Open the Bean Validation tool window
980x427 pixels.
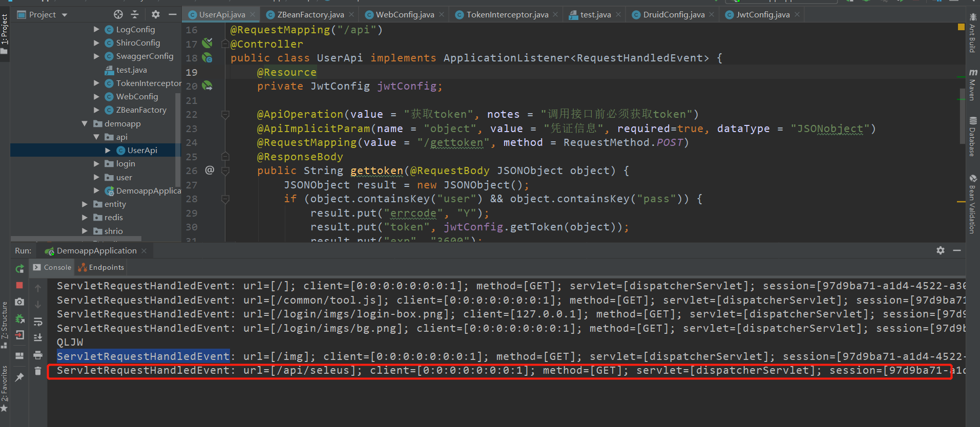[x=972, y=204]
